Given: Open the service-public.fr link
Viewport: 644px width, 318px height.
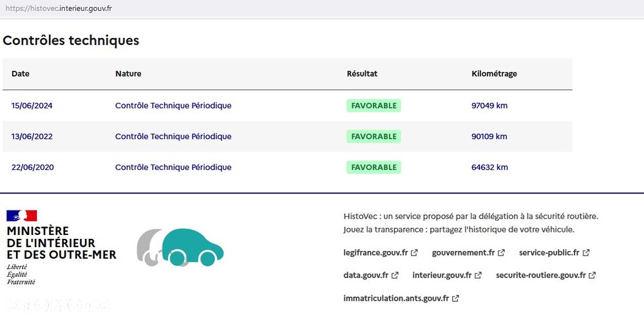Looking at the screenshot, I should click(x=549, y=253).
